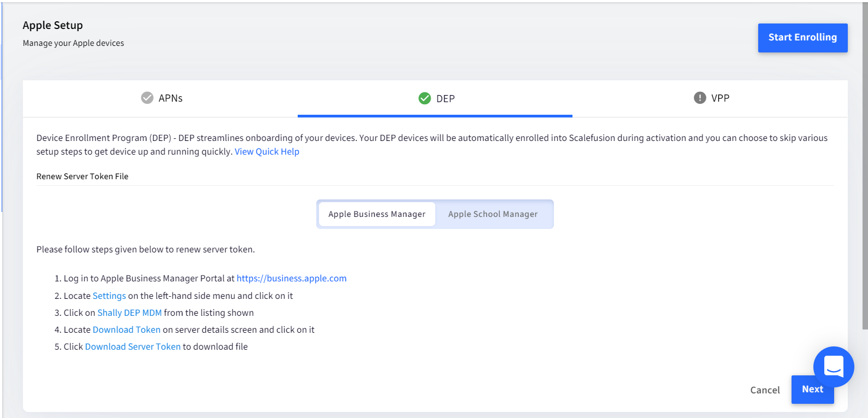This screenshot has width=868, height=418.
Task: Open the APNs tab
Action: pos(161,98)
